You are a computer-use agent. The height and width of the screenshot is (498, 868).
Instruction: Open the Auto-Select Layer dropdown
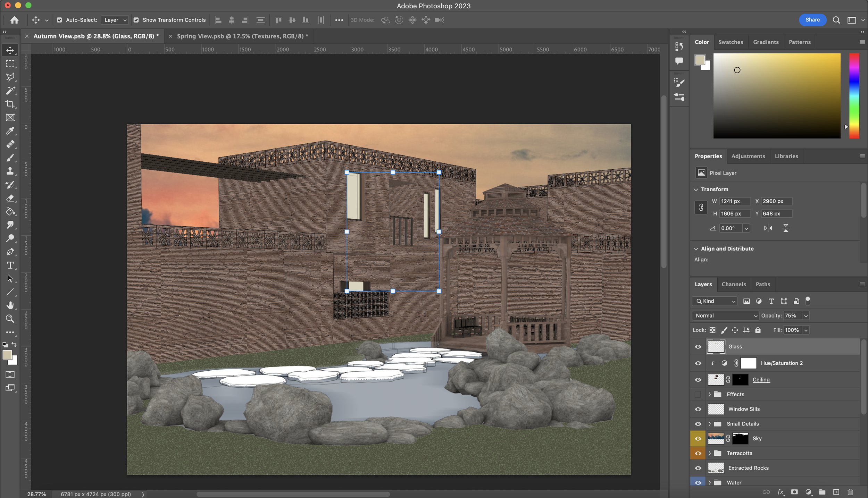[x=115, y=20]
